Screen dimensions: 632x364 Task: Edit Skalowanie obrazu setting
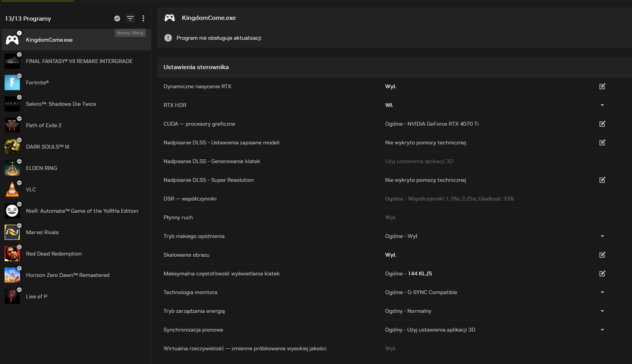pyautogui.click(x=602, y=255)
